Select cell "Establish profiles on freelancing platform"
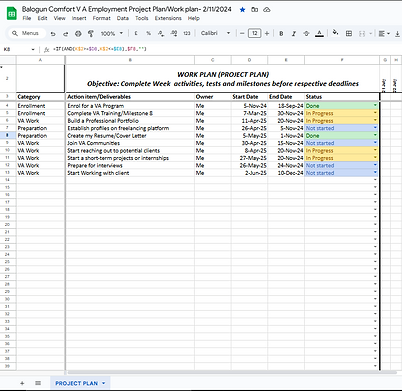402x391 pixels. tap(130, 128)
